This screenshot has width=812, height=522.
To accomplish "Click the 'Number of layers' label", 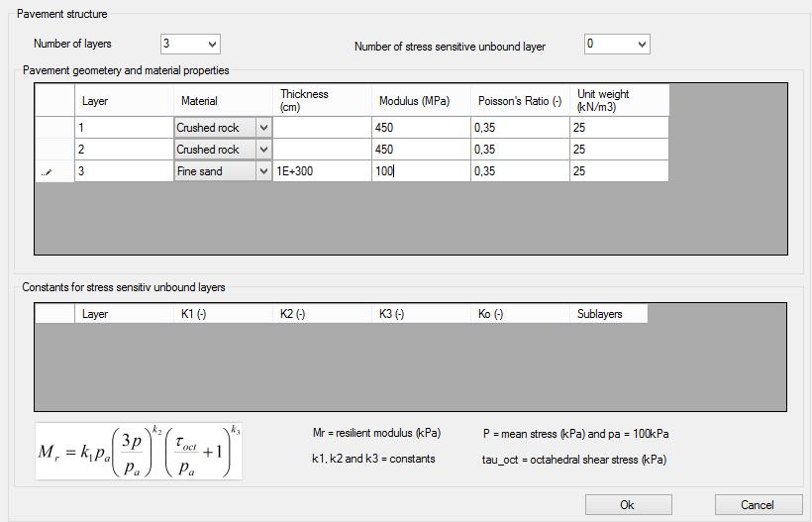I will coord(72,44).
